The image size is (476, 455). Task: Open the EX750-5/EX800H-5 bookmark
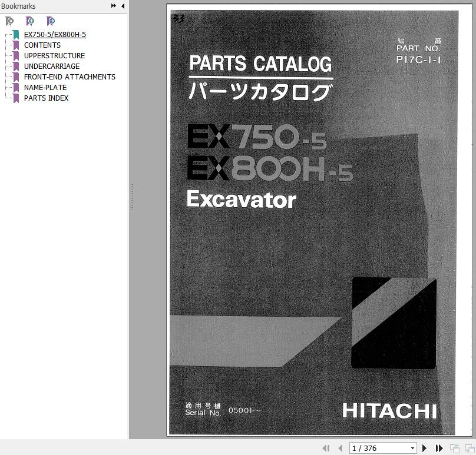(55, 35)
